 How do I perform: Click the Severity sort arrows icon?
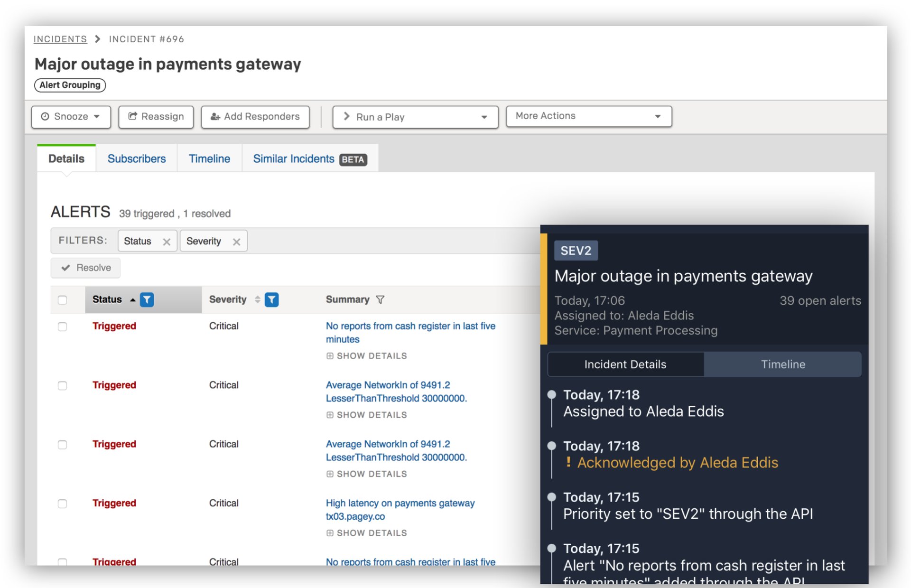[257, 299]
